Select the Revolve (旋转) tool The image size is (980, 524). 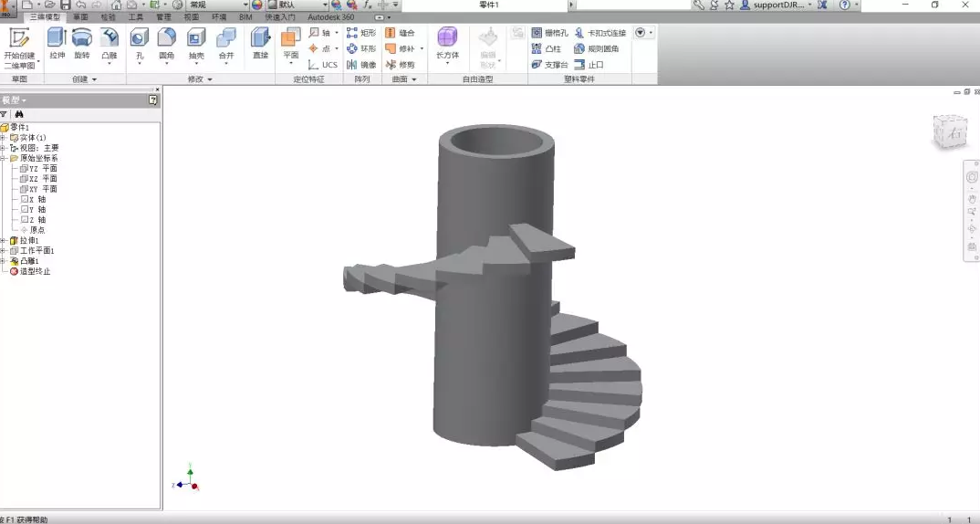(x=82, y=44)
